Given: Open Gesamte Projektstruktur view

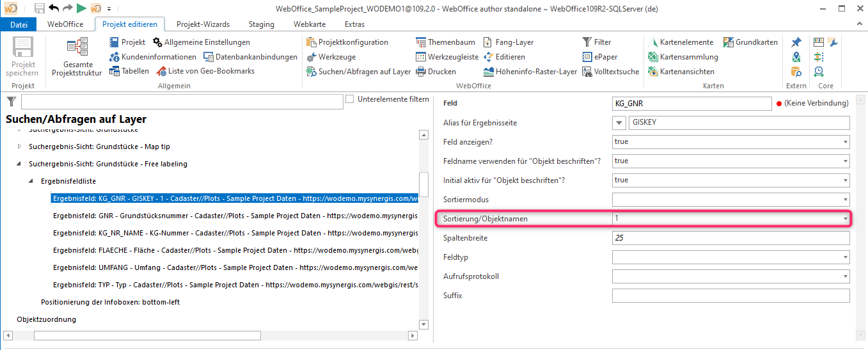Looking at the screenshot, I should (x=77, y=57).
